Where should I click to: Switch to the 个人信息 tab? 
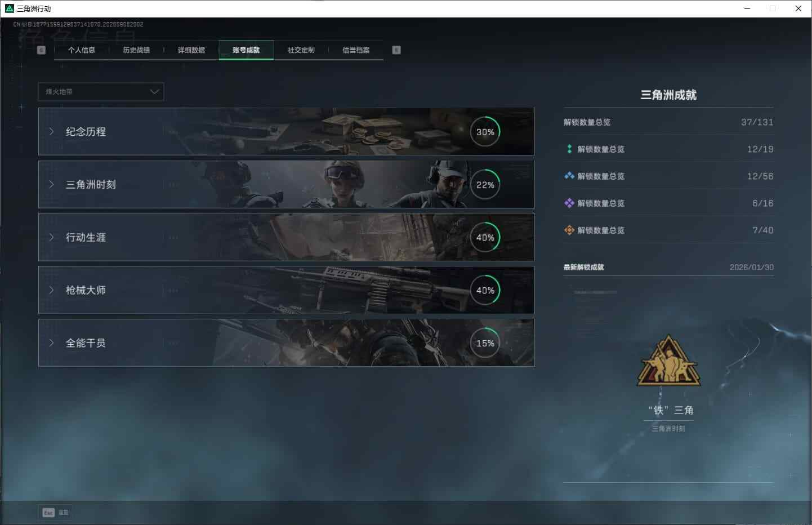coord(82,50)
